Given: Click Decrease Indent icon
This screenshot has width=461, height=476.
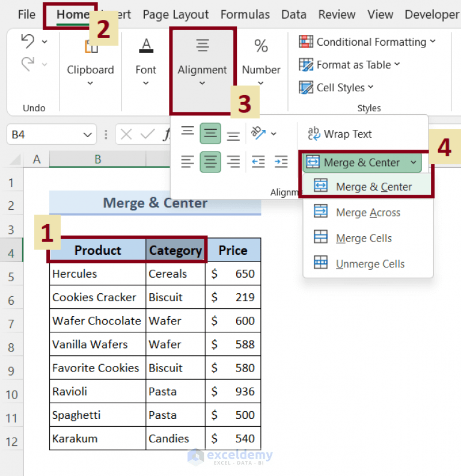Looking at the screenshot, I should pyautogui.click(x=258, y=162).
